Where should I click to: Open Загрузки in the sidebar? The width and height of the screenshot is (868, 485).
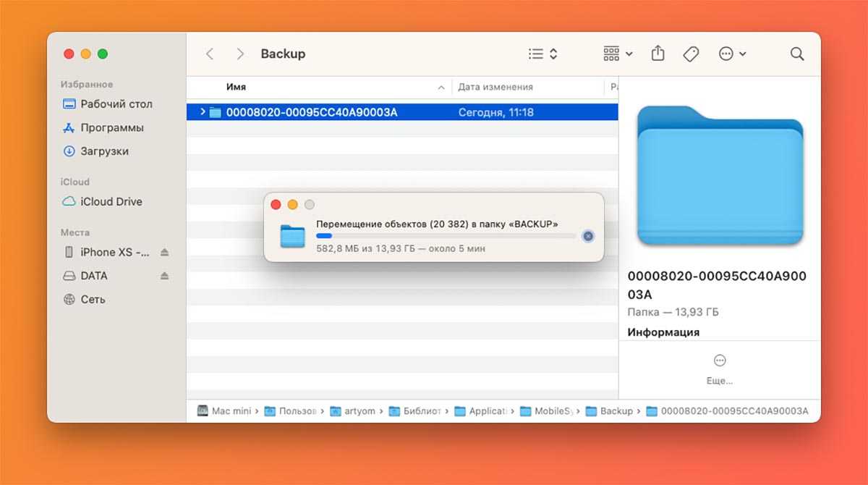click(104, 151)
